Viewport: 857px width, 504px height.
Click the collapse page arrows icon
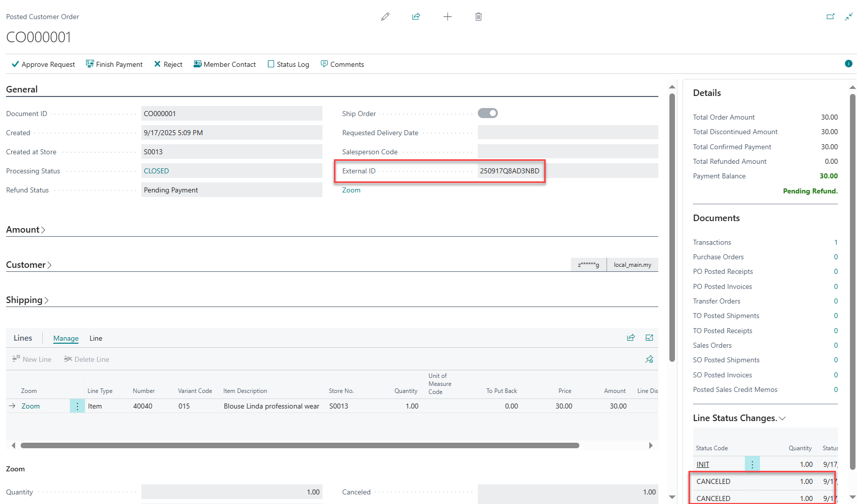(x=848, y=17)
